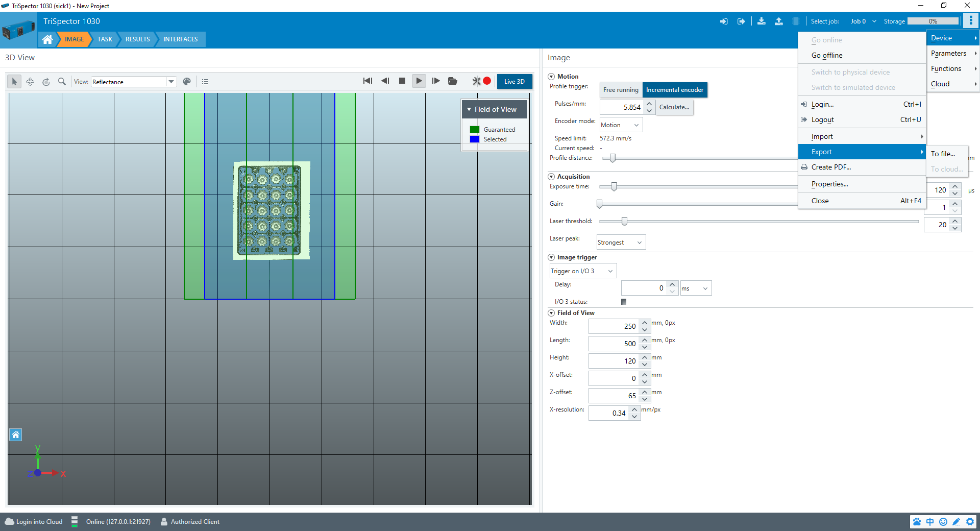Open the Select job dropdown

point(863,21)
